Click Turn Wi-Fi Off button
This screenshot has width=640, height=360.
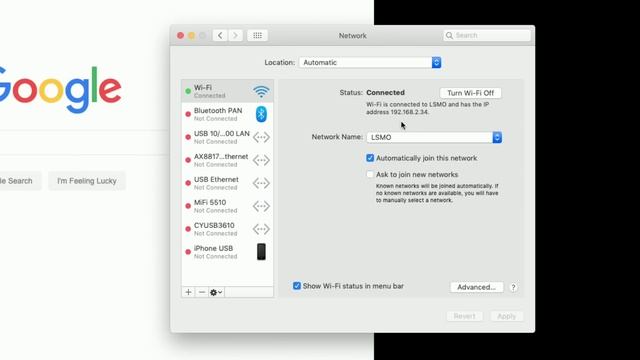(x=471, y=93)
